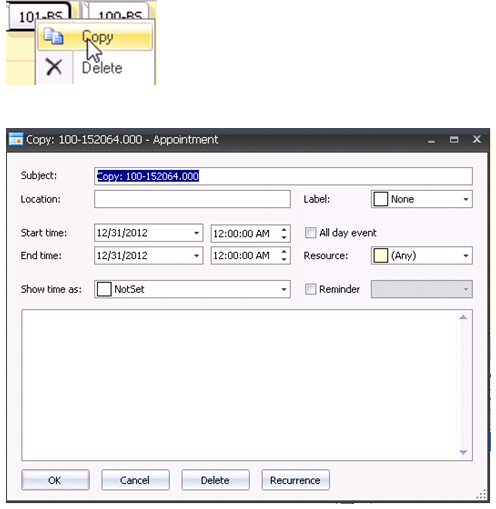This screenshot has width=496, height=509.
Task: Toggle the Reminder checkbox
Action: pyautogui.click(x=310, y=289)
